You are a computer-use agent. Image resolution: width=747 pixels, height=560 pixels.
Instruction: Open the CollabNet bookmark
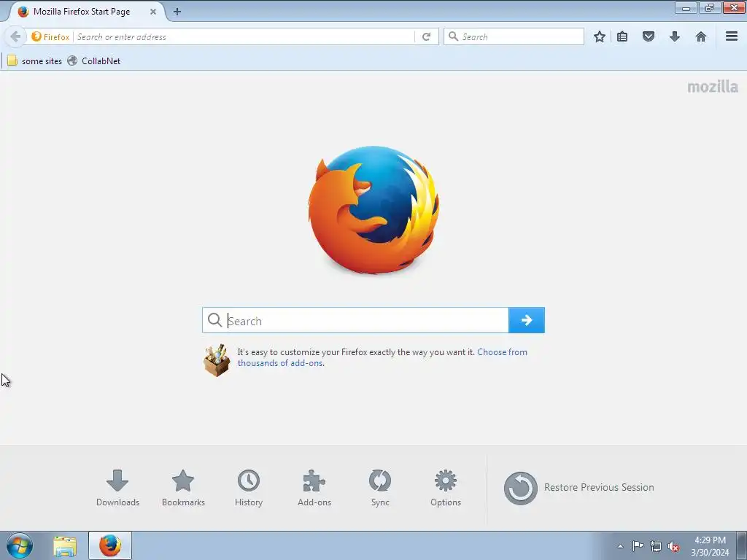[94, 61]
